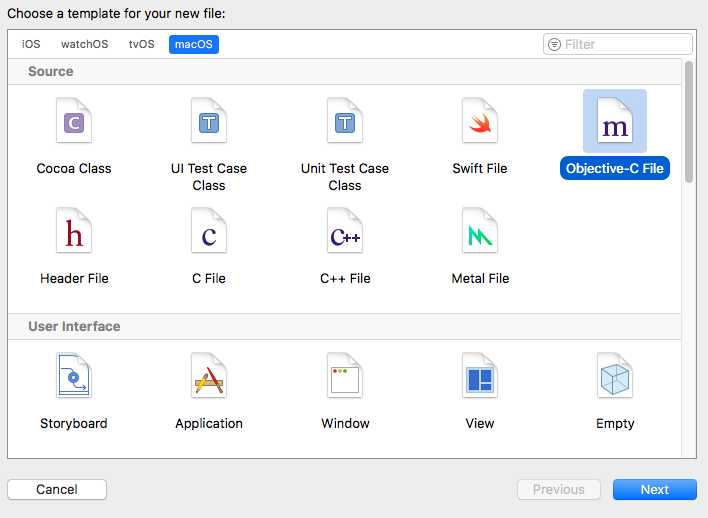Click the template list vertical scrollbar
708x518 pixels.
(689, 122)
